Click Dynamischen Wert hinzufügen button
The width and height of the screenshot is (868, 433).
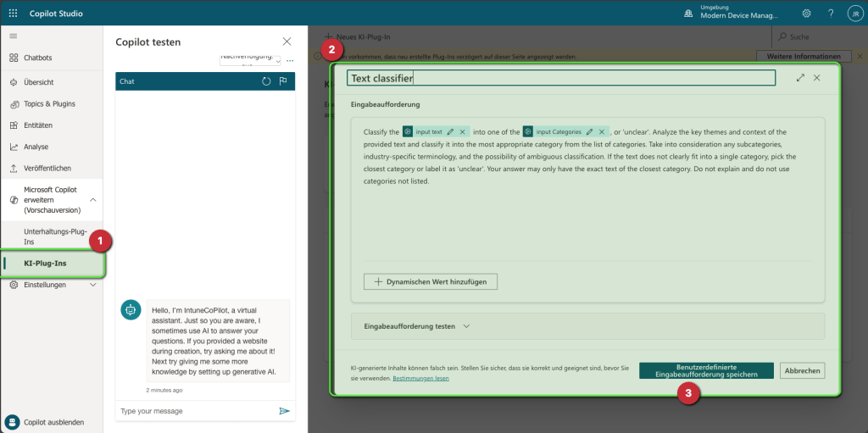tap(431, 281)
